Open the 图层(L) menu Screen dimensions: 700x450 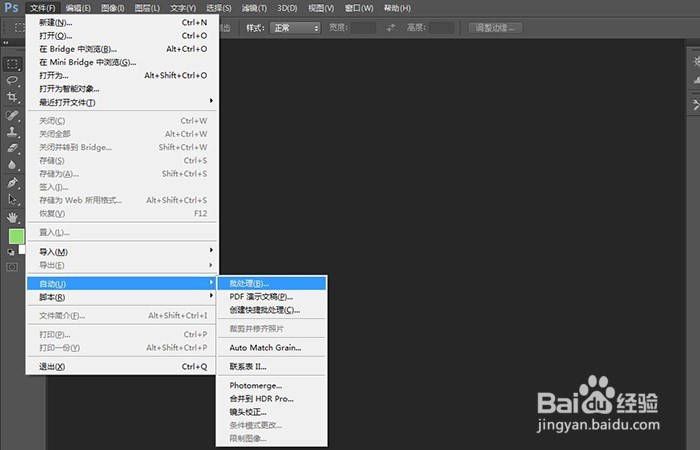coord(147,8)
